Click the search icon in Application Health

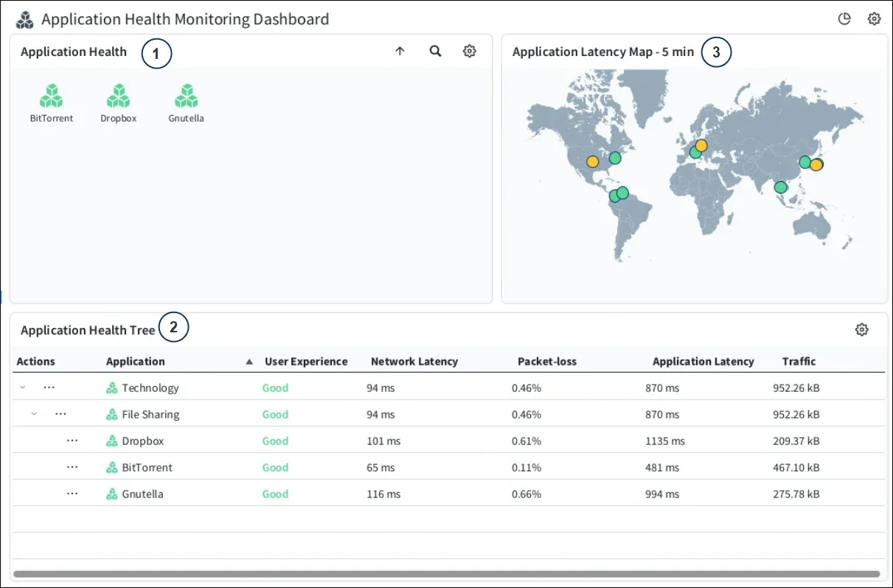point(436,52)
